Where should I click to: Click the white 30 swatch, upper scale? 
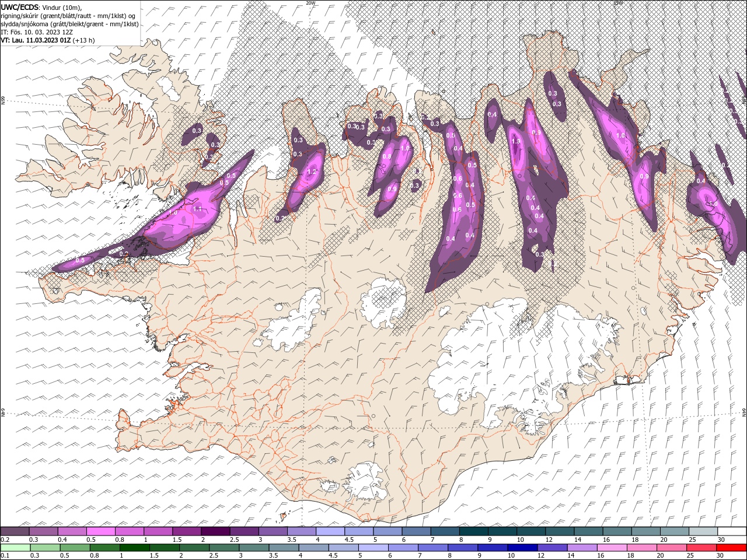click(731, 531)
